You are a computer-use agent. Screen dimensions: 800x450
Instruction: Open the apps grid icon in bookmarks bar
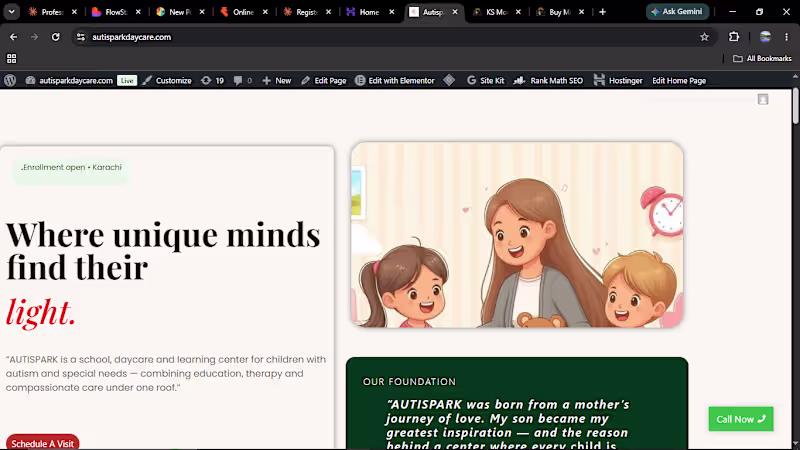click(11, 59)
